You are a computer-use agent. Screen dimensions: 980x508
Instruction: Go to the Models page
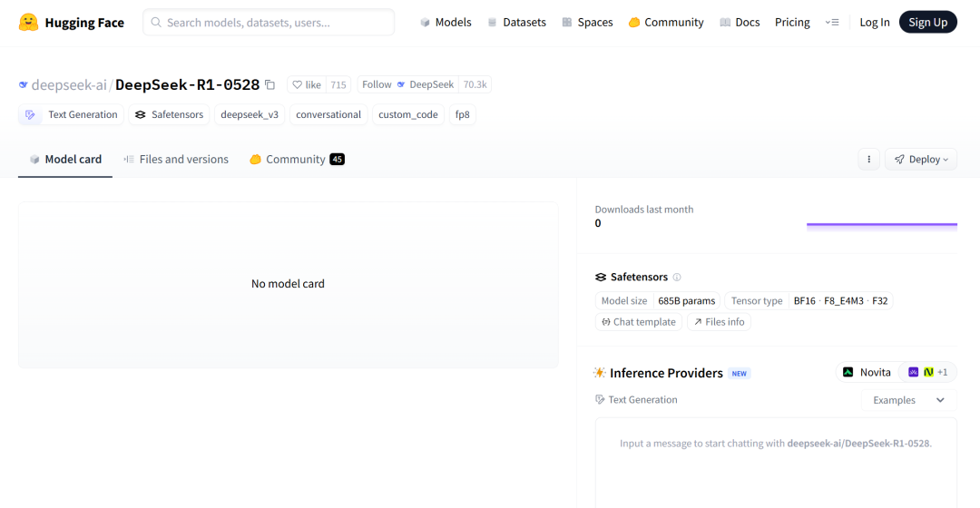(x=445, y=22)
